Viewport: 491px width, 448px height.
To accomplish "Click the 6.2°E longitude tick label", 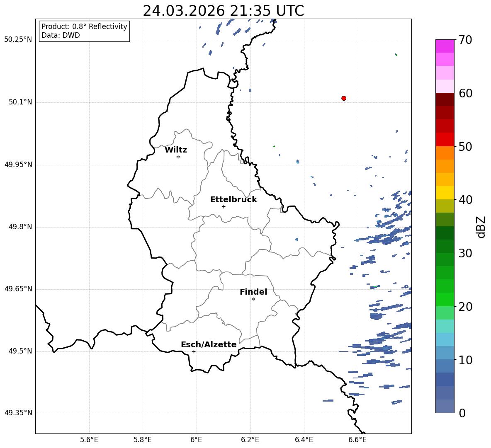I will [250, 440].
